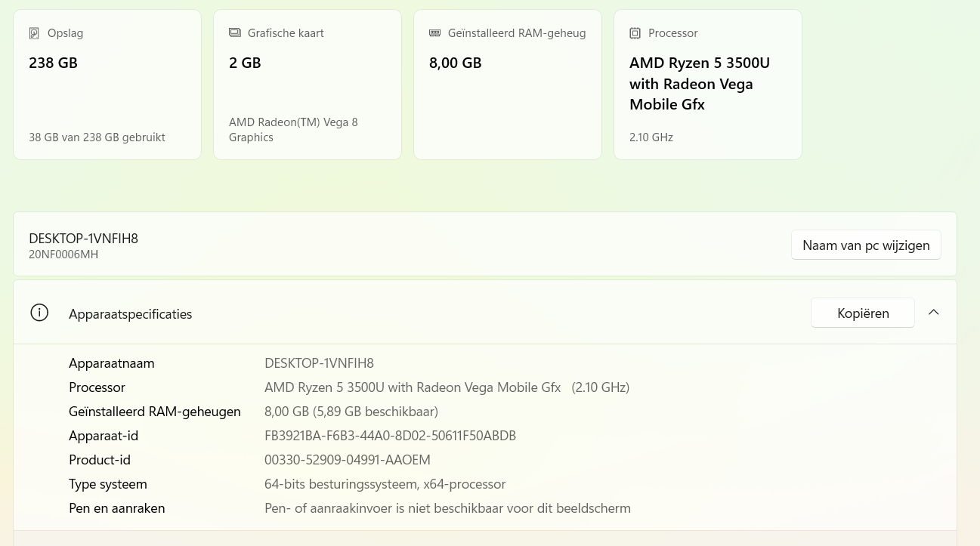The height and width of the screenshot is (546, 980).
Task: Click the Processor label in specifications list
Action: [x=97, y=387]
